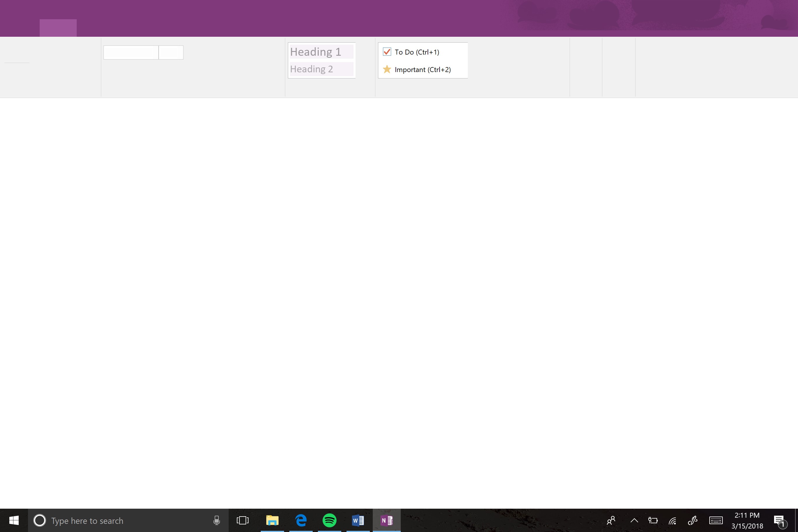Open Task View from the taskbar

tap(243, 520)
